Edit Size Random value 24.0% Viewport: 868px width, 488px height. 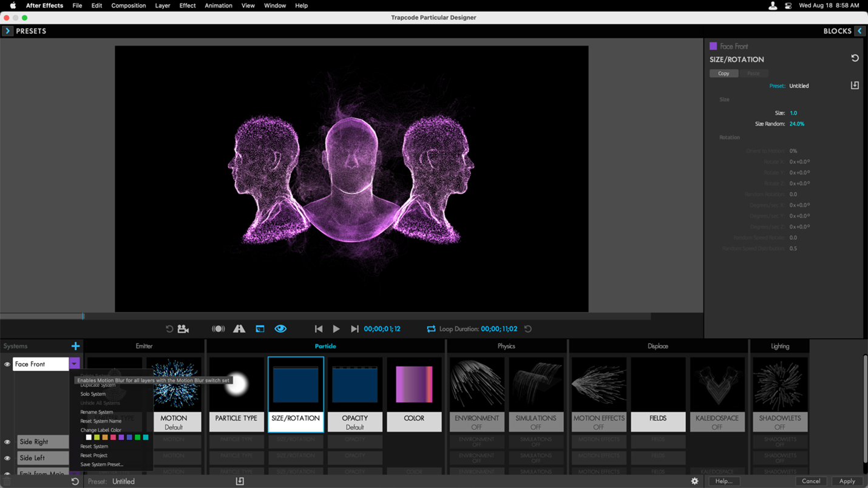click(x=797, y=124)
